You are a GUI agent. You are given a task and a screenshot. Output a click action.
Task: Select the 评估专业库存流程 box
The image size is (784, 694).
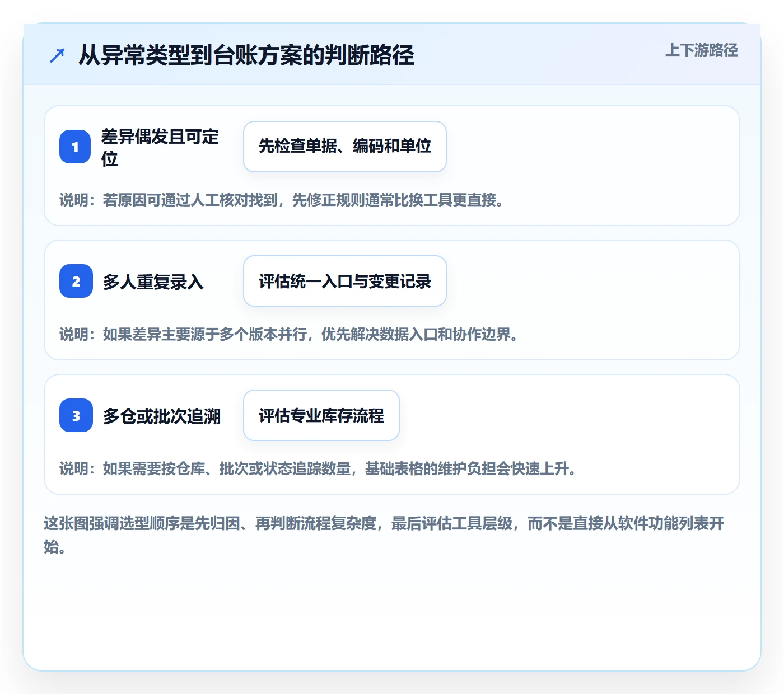point(321,415)
